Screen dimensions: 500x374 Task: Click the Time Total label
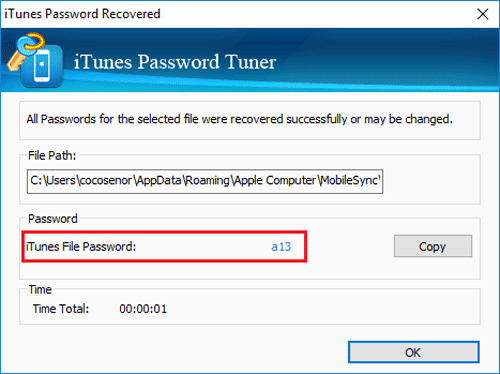click(x=61, y=309)
